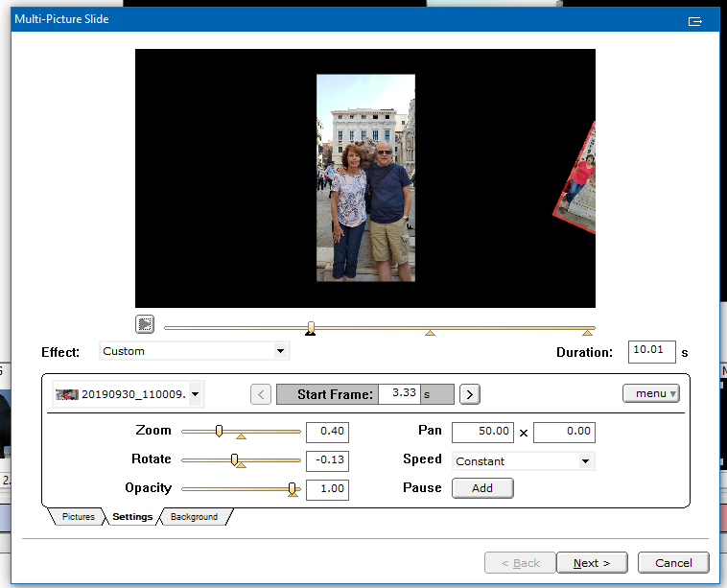Click the preview play icon beside timeline
This screenshot has height=588, width=727.
pyautogui.click(x=145, y=324)
